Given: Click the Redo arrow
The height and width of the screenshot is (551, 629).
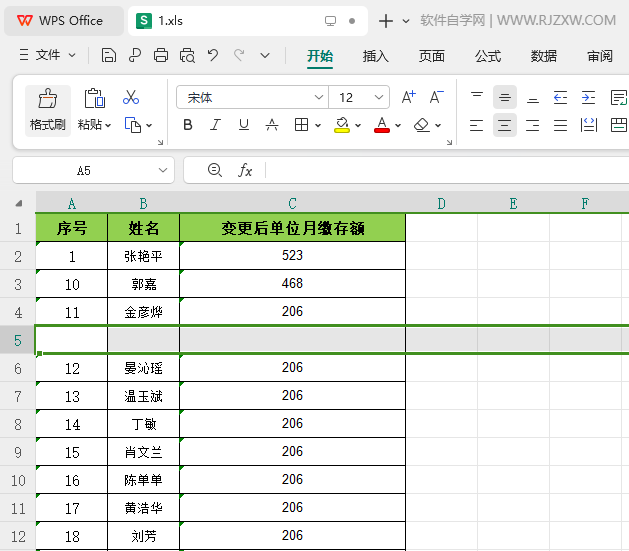Looking at the screenshot, I should [239, 55].
